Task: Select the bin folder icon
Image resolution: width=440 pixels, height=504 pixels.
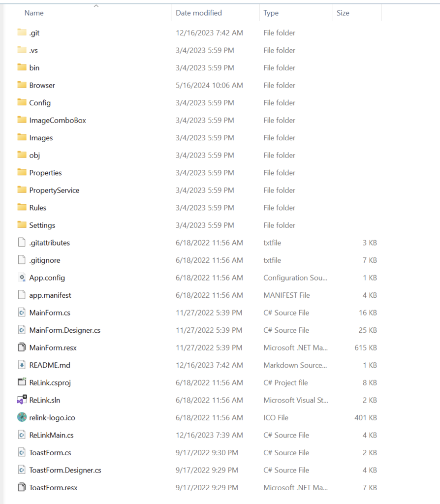Action: coord(22,67)
